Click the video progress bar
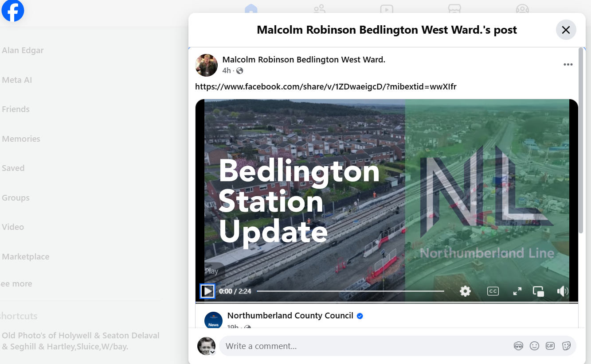This screenshot has width=591, height=364. (350, 291)
